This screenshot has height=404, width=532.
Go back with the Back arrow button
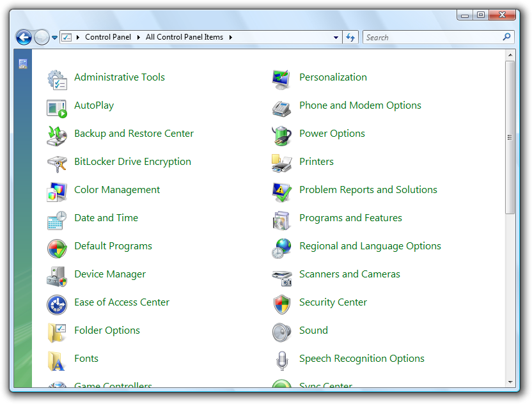24,37
